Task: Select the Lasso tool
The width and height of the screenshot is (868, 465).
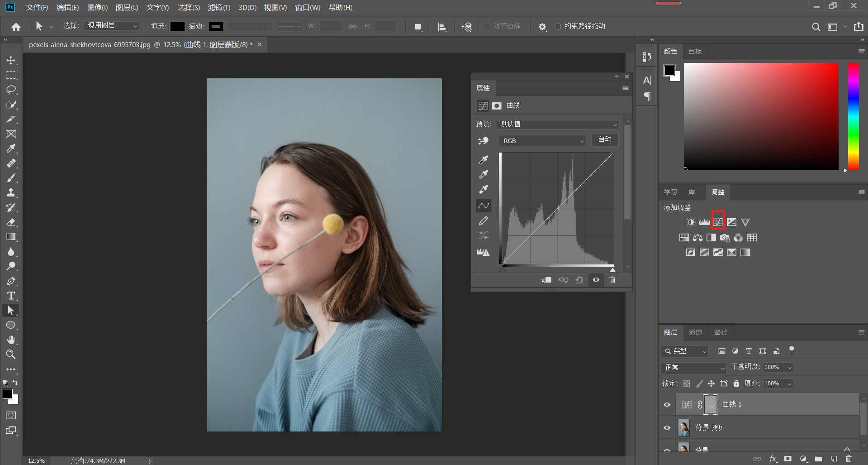Action: 11,90
